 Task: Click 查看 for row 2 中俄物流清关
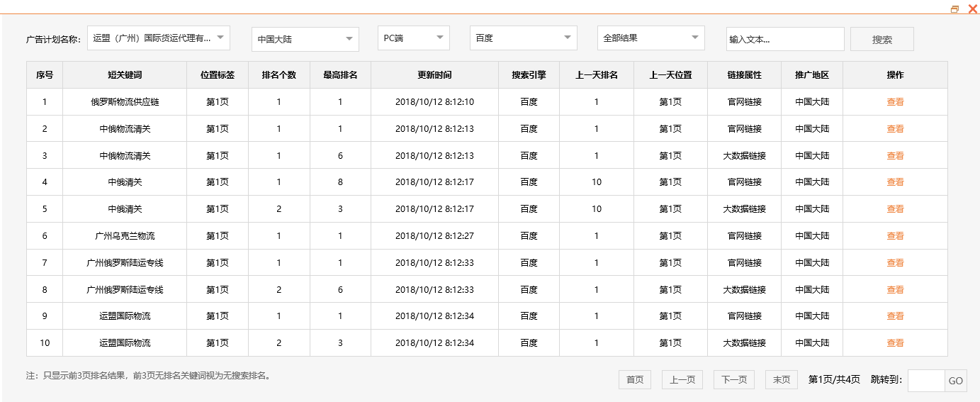point(895,129)
